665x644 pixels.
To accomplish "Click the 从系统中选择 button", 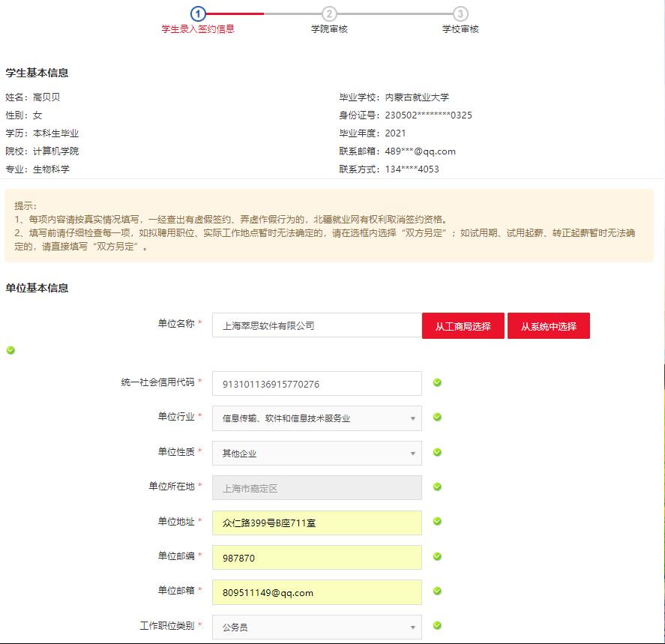I will (x=548, y=326).
